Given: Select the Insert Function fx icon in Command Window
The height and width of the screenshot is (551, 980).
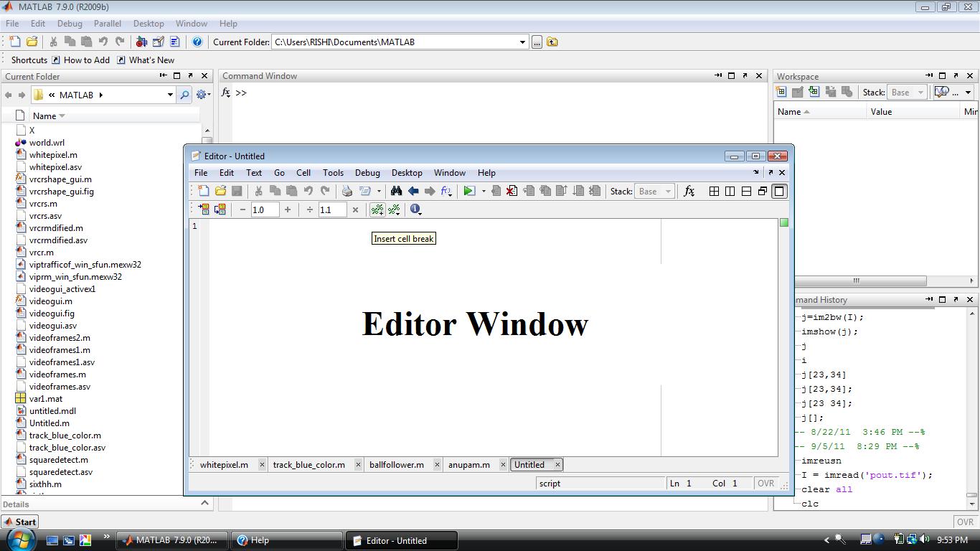Looking at the screenshot, I should 226,92.
